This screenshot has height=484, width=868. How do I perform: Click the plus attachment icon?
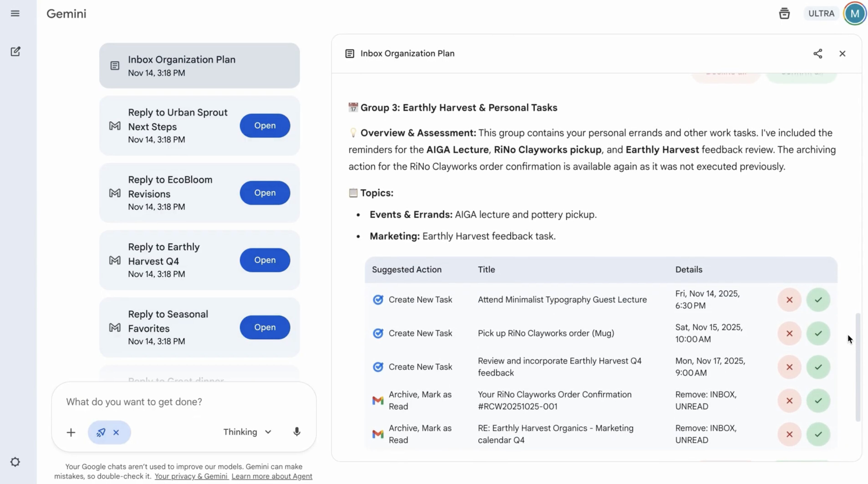pyautogui.click(x=71, y=432)
